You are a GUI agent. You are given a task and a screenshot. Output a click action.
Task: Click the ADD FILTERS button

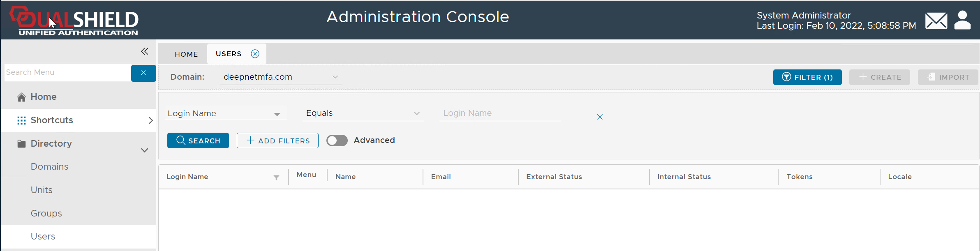pos(277,140)
